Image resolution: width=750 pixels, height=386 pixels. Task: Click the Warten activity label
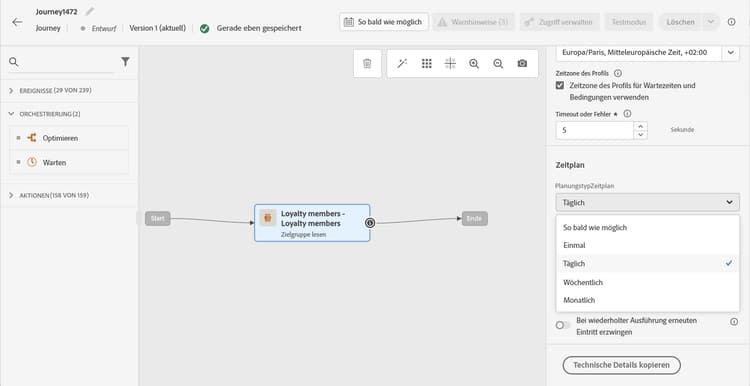tap(55, 163)
